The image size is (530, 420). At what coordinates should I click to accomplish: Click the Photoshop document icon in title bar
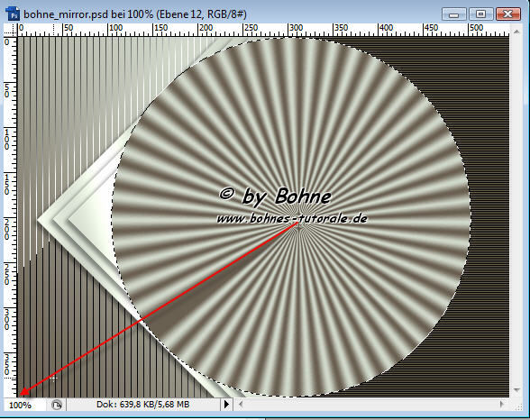pyautogui.click(x=13, y=14)
